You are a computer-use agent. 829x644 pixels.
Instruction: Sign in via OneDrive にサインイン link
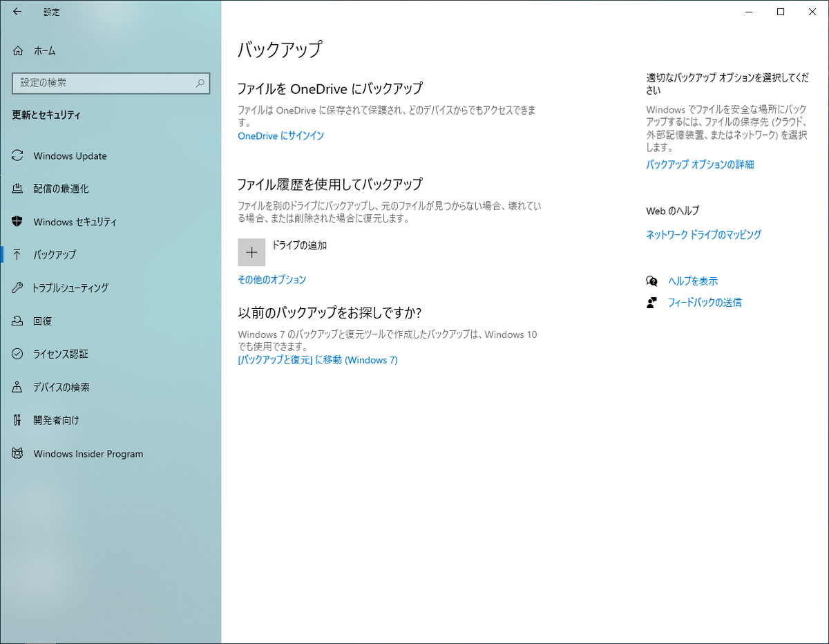click(280, 136)
